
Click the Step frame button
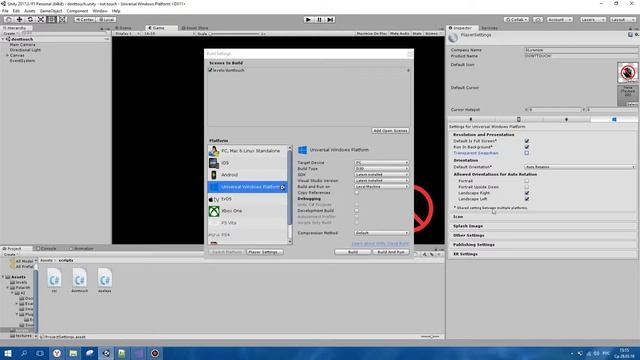point(331,20)
